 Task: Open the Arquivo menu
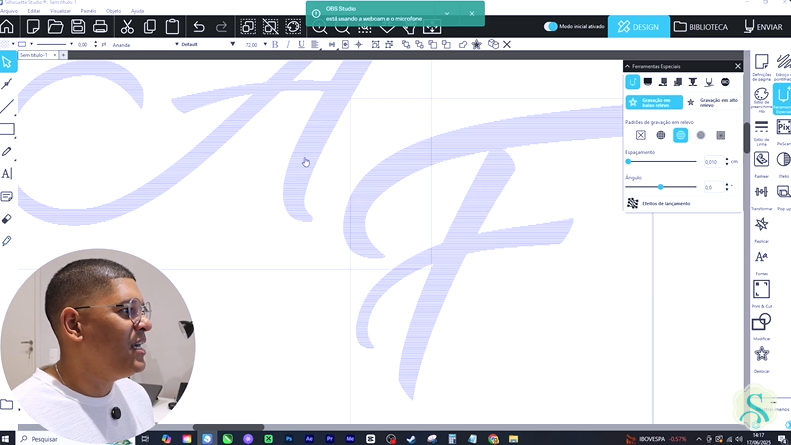(x=9, y=11)
